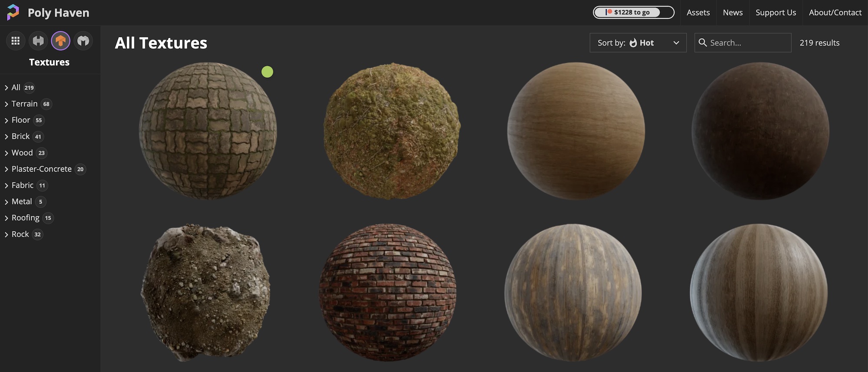Open the Sort by Hot dropdown
868x372 pixels.
tap(638, 43)
